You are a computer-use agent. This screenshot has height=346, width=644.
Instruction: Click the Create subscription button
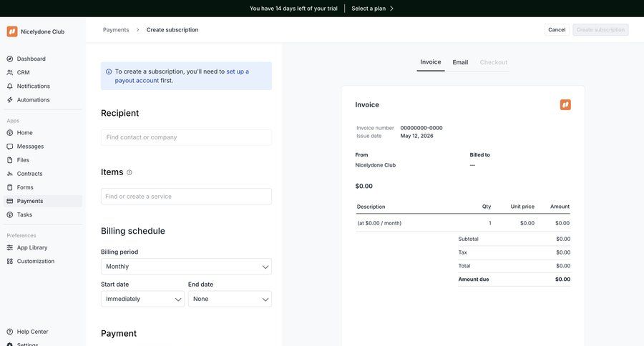click(600, 29)
